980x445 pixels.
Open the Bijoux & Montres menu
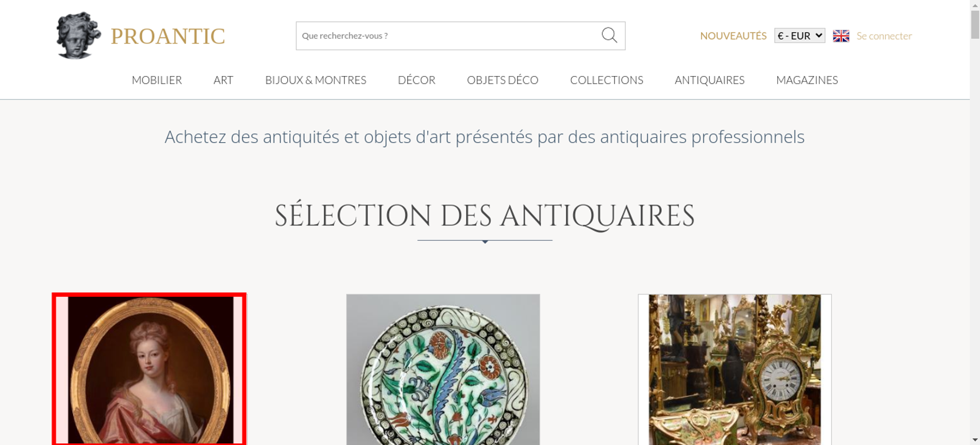point(316,80)
